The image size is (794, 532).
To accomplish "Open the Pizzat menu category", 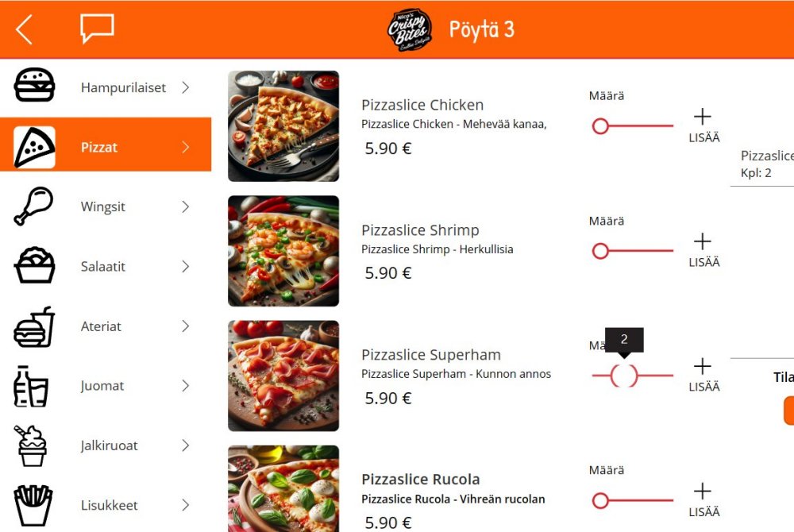I will click(106, 145).
